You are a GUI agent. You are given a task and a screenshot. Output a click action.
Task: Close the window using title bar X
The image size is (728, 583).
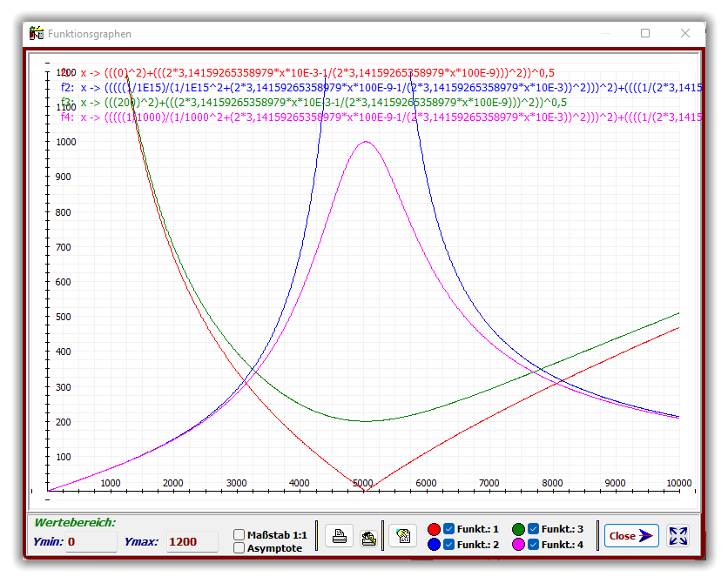point(685,33)
